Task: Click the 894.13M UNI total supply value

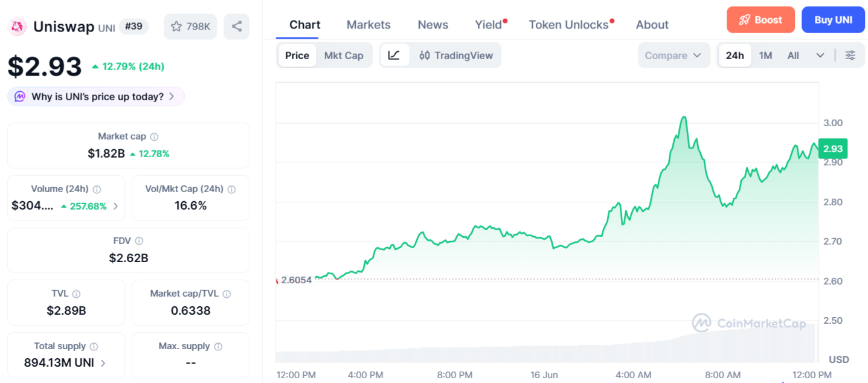Action: click(x=59, y=363)
